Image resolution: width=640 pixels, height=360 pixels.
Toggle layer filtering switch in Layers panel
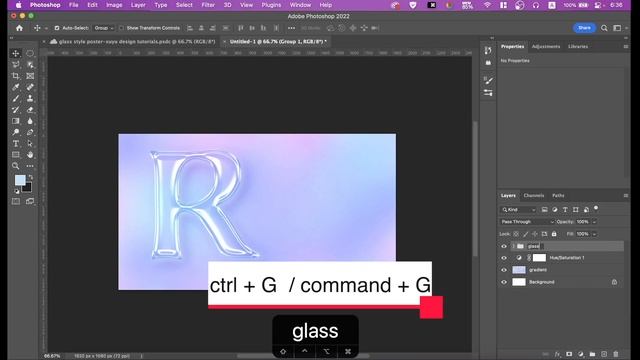596,209
